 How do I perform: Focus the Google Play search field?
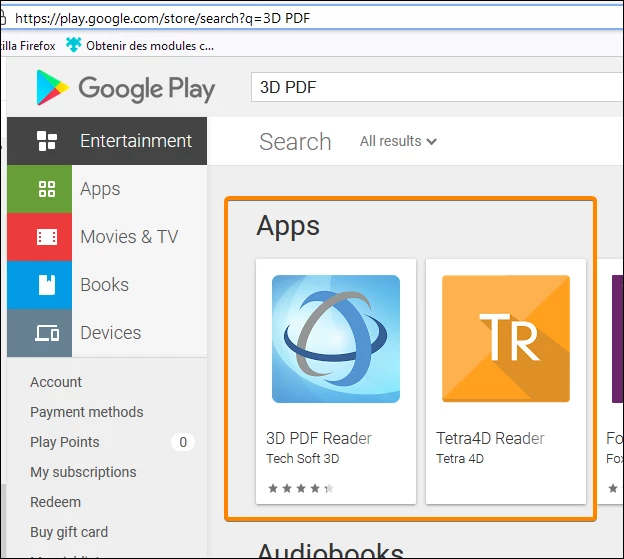pyautogui.click(x=437, y=87)
